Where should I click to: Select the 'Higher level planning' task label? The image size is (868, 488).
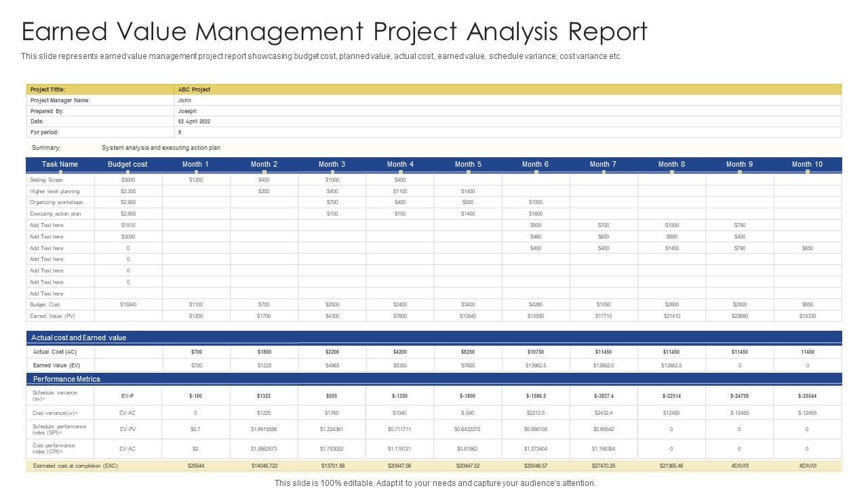pyautogui.click(x=55, y=191)
